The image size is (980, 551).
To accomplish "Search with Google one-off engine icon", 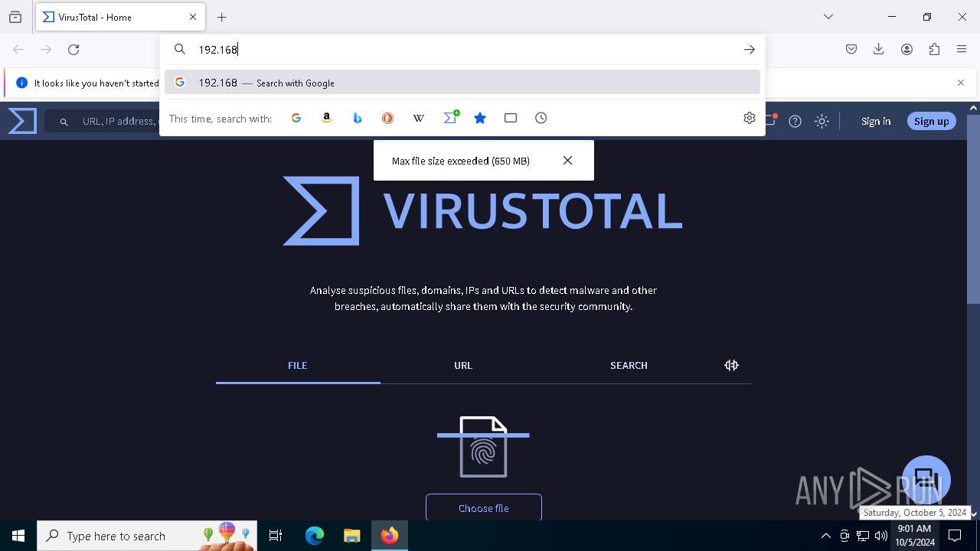I will [x=296, y=118].
